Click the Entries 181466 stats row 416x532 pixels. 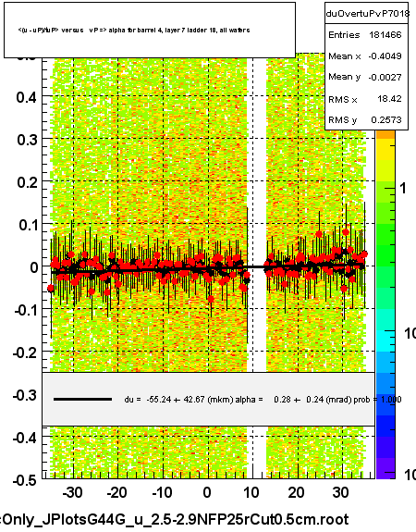[366, 35]
